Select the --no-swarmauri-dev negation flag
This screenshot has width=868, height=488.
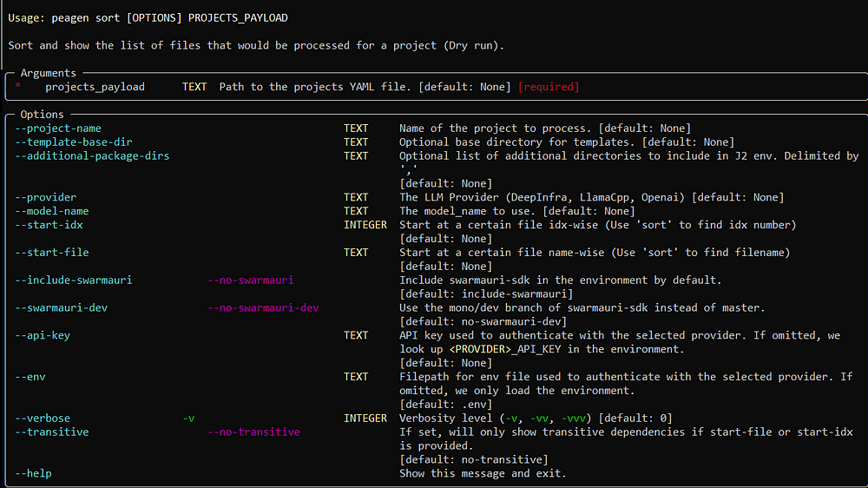point(264,308)
